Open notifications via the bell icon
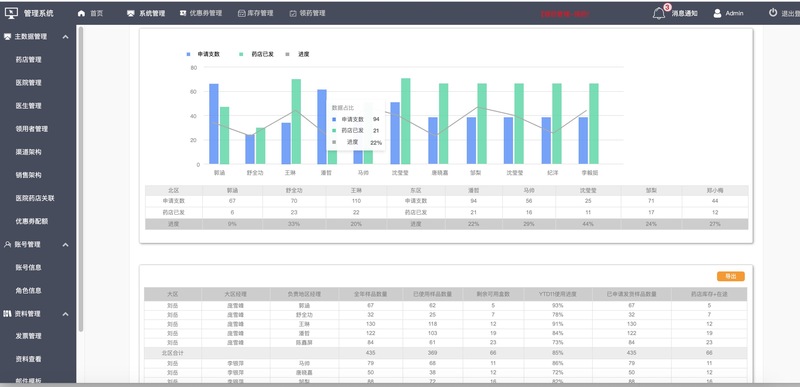This screenshot has height=387, width=800. (659, 14)
